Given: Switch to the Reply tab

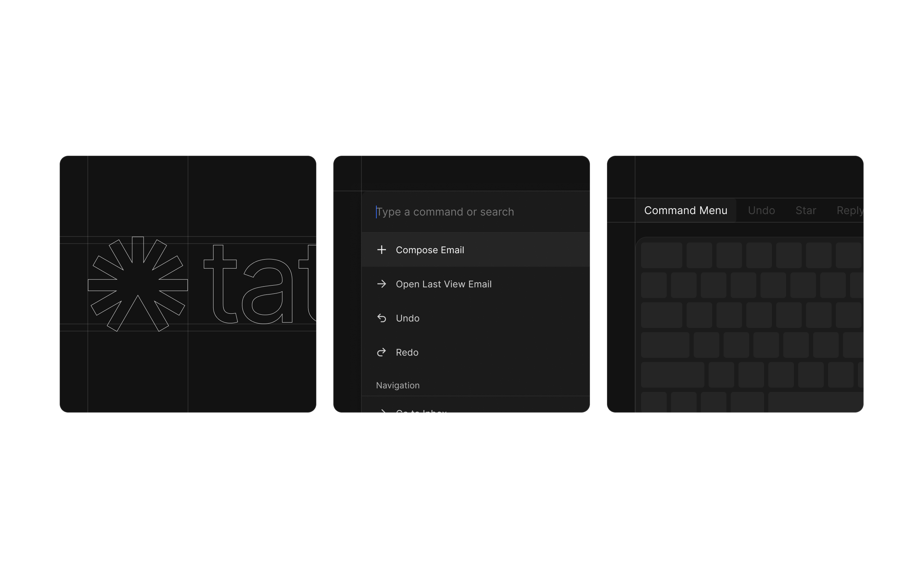Looking at the screenshot, I should (850, 211).
